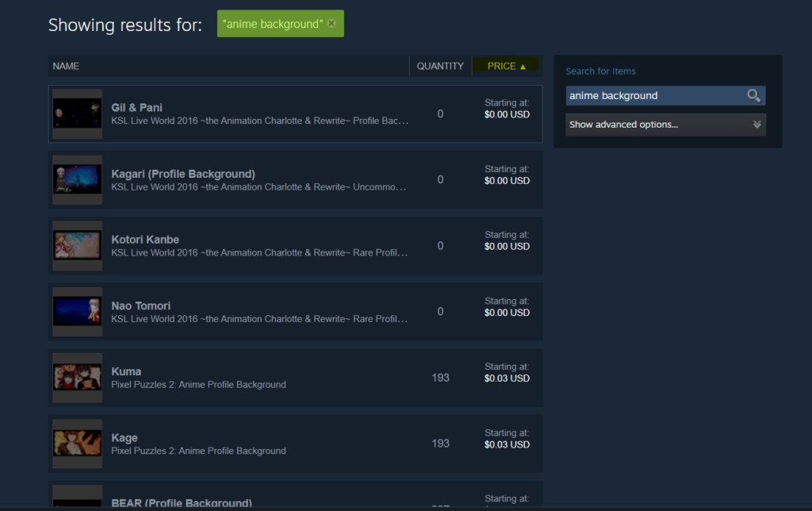The height and width of the screenshot is (511, 812).
Task: Remove the "anime background" search tag
Action: coord(331,24)
